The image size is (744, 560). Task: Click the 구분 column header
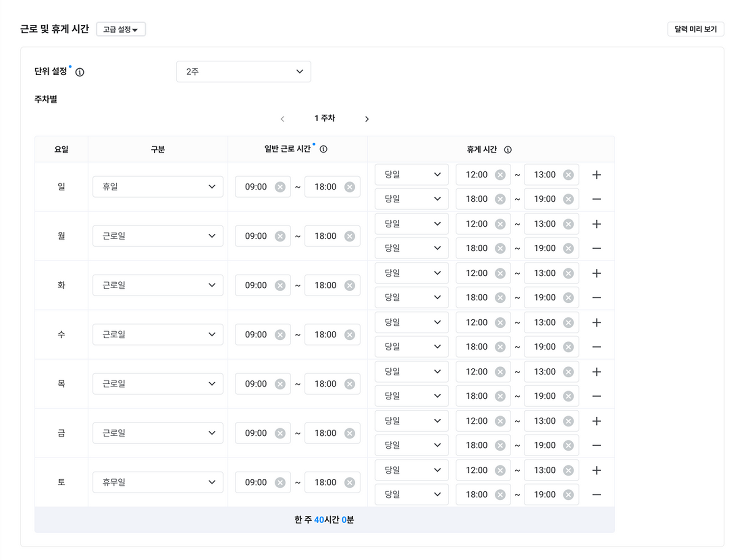click(158, 149)
